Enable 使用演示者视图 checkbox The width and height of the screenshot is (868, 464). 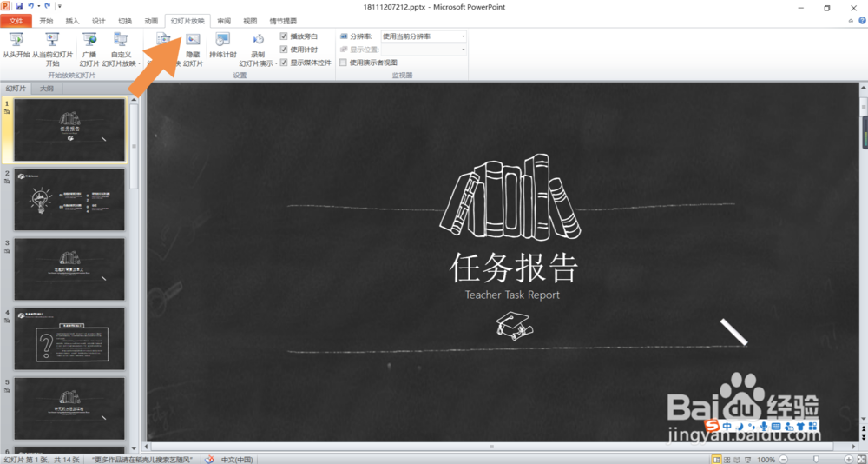[343, 63]
